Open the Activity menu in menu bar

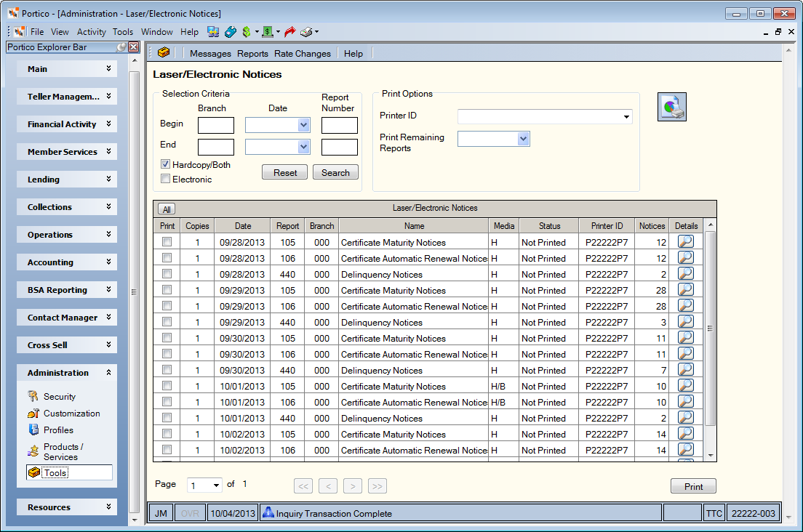(x=91, y=32)
